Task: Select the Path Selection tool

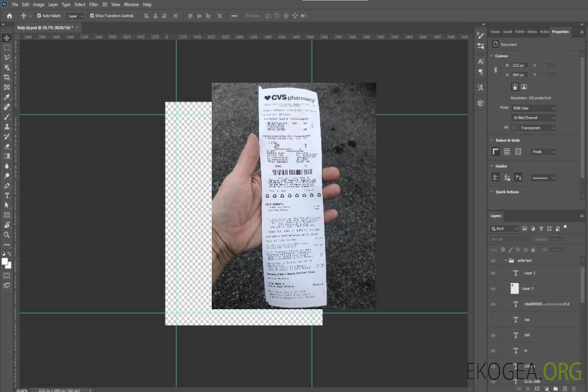Action: (x=7, y=205)
